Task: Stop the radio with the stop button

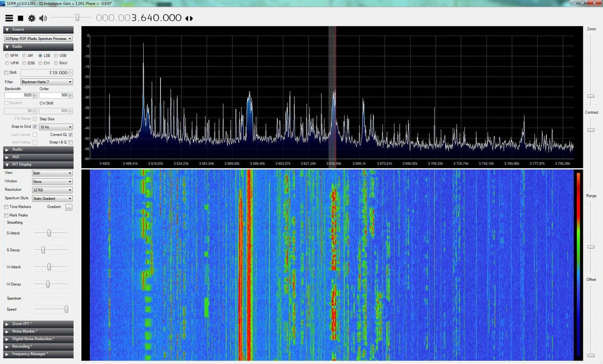Action: (x=21, y=18)
